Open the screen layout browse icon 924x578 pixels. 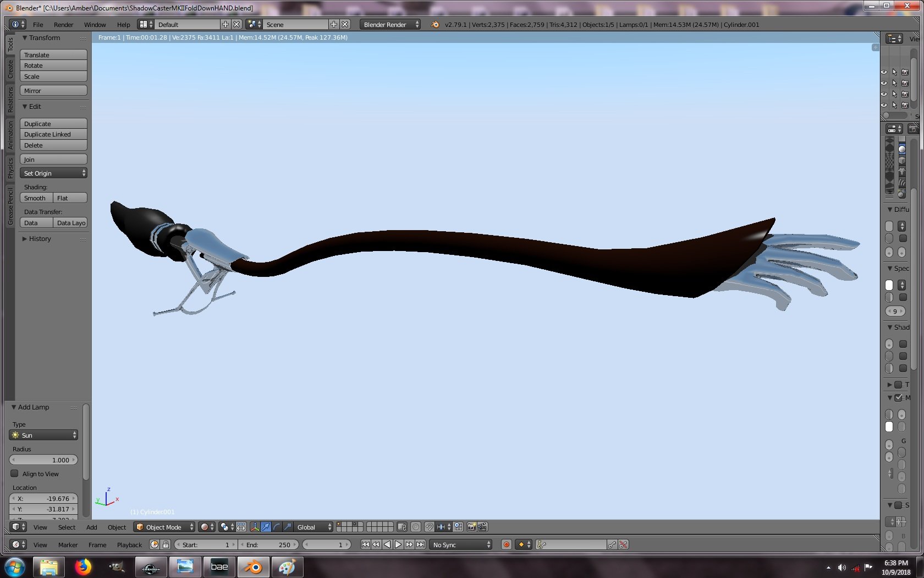tap(146, 24)
